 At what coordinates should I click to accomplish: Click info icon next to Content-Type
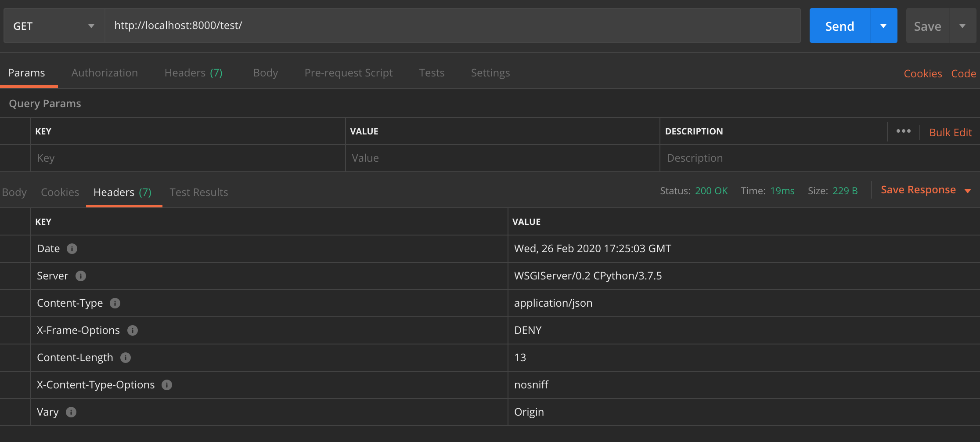coord(115,303)
